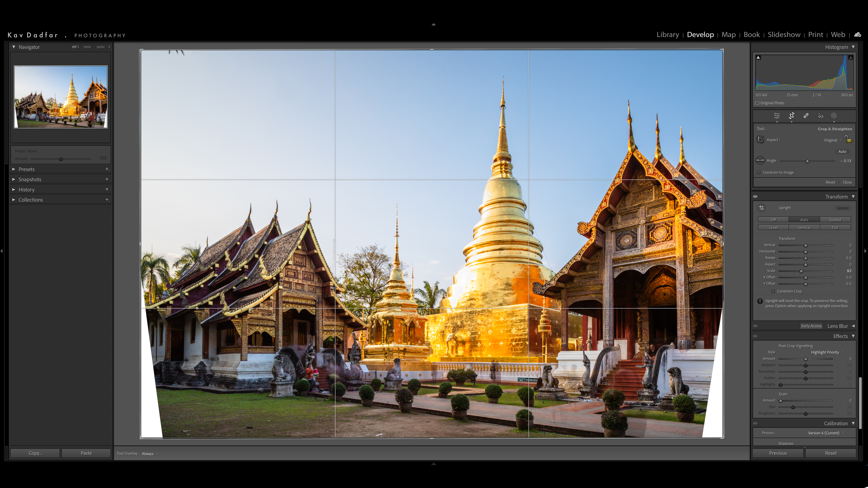Apply Guided Upright mode

tap(835, 220)
